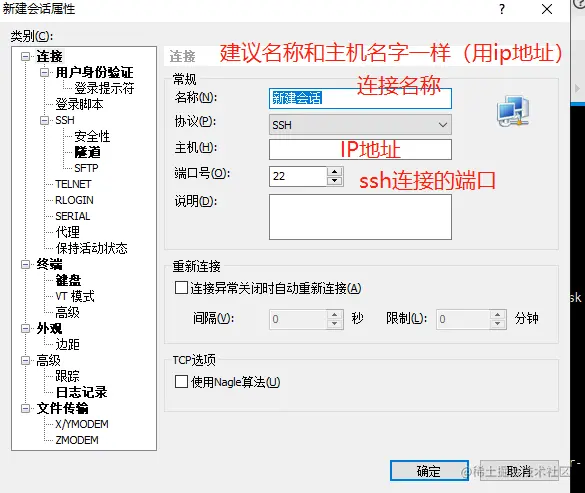Click the 确定 button
The image size is (585, 493).
coord(429,471)
